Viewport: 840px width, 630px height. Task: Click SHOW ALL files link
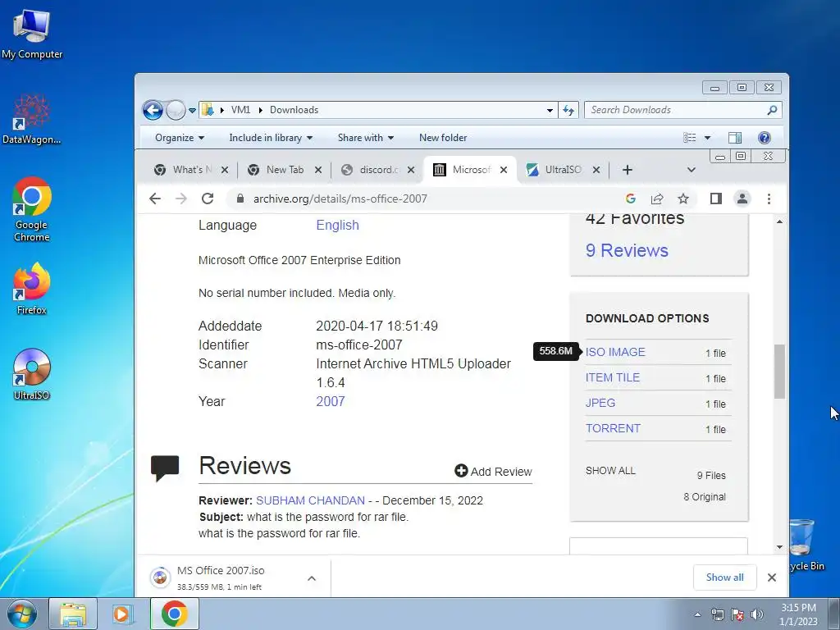coord(610,471)
